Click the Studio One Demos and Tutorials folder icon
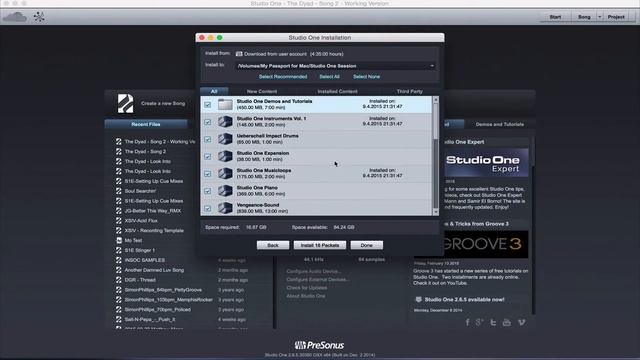 [x=225, y=104]
